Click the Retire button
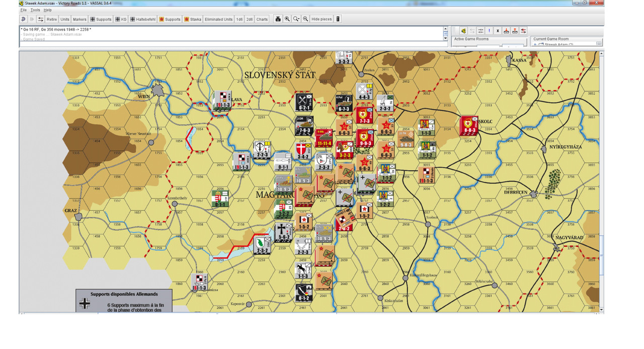Viewport: 644px width, 349px height. tap(52, 19)
